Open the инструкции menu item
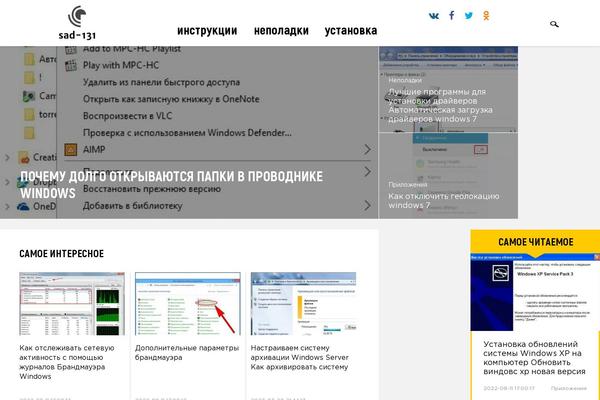Screen dimensions: 600x400 [207, 31]
